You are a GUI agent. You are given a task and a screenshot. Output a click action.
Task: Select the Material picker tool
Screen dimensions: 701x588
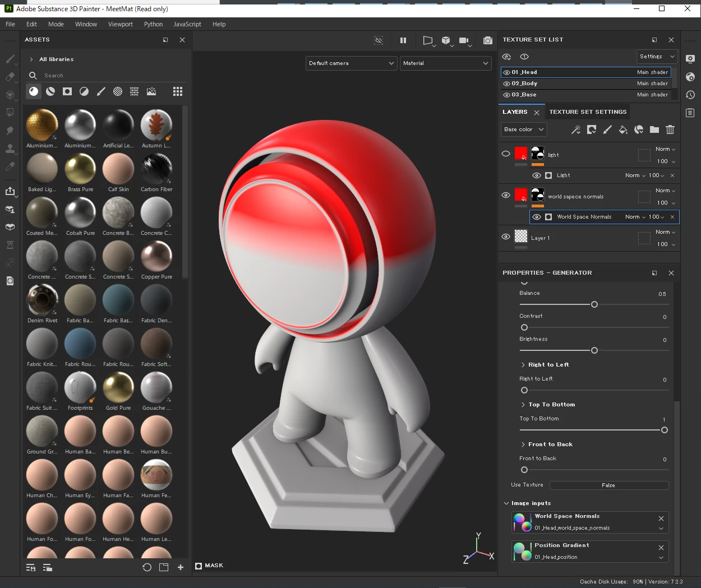[x=10, y=166]
